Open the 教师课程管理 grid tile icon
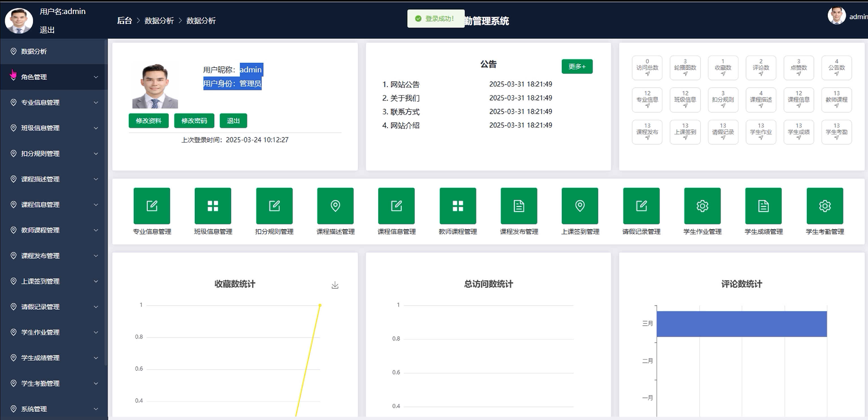The width and height of the screenshot is (868, 420). pos(457,206)
